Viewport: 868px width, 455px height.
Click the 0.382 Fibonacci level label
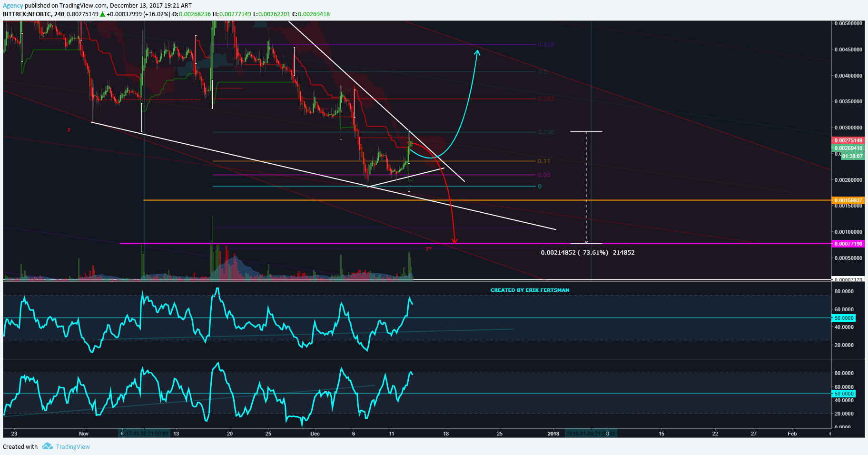pyautogui.click(x=546, y=99)
